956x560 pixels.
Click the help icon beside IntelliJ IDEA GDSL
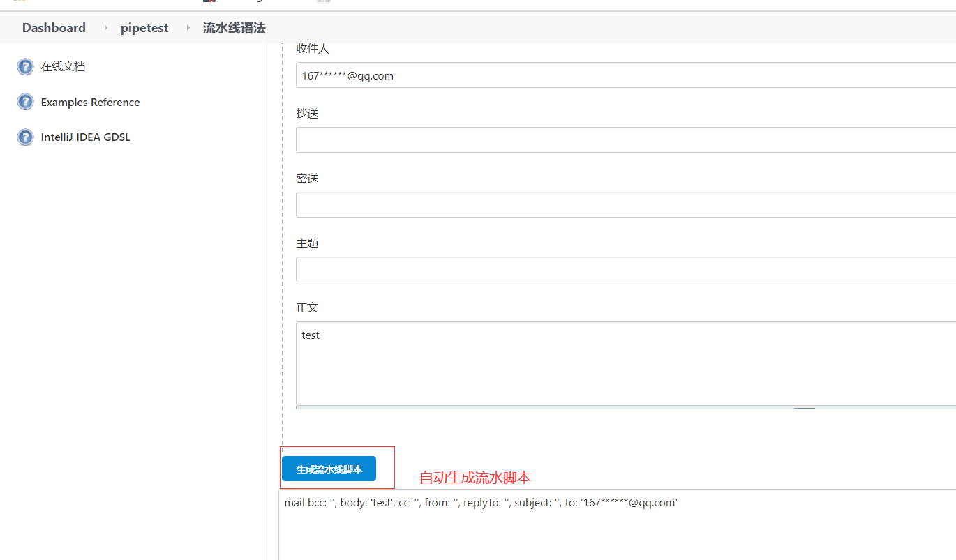click(25, 137)
